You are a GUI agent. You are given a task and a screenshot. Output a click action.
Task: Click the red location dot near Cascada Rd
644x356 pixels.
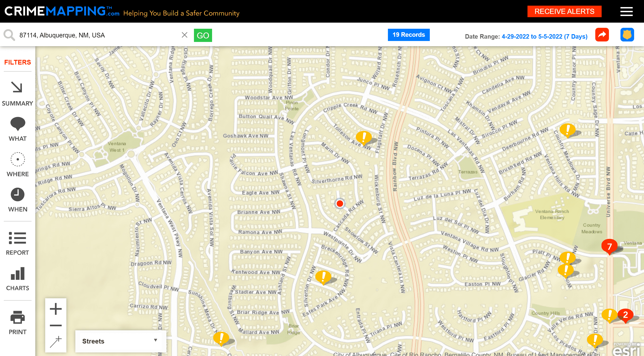[340, 204]
